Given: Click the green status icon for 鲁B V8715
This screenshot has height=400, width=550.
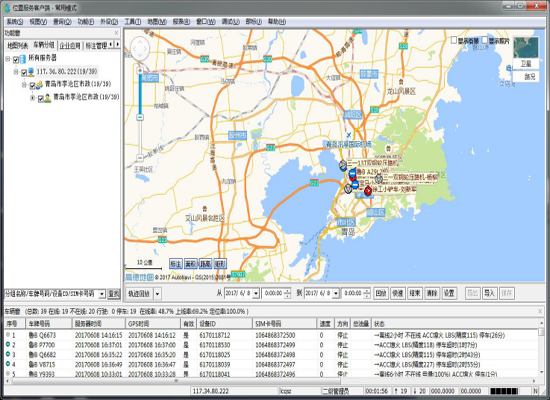Looking at the screenshot, I should (8, 364).
